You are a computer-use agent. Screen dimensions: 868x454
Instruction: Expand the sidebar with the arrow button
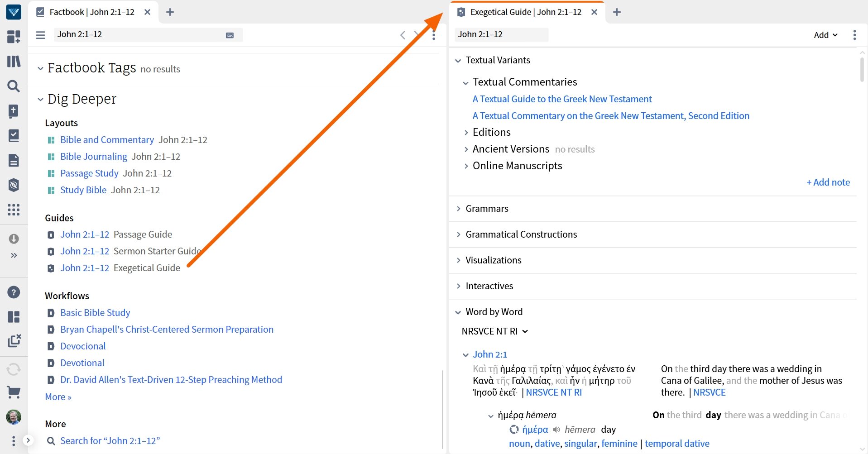pos(28,440)
